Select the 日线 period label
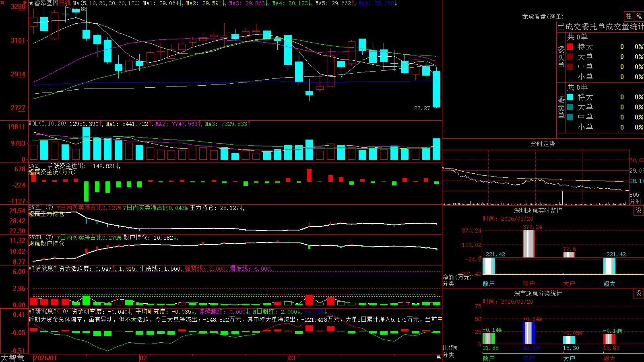This screenshot has height=362, width=644. (65, 3)
